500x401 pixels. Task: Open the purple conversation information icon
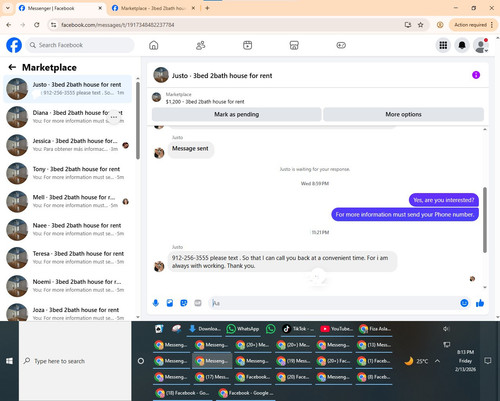click(x=476, y=75)
